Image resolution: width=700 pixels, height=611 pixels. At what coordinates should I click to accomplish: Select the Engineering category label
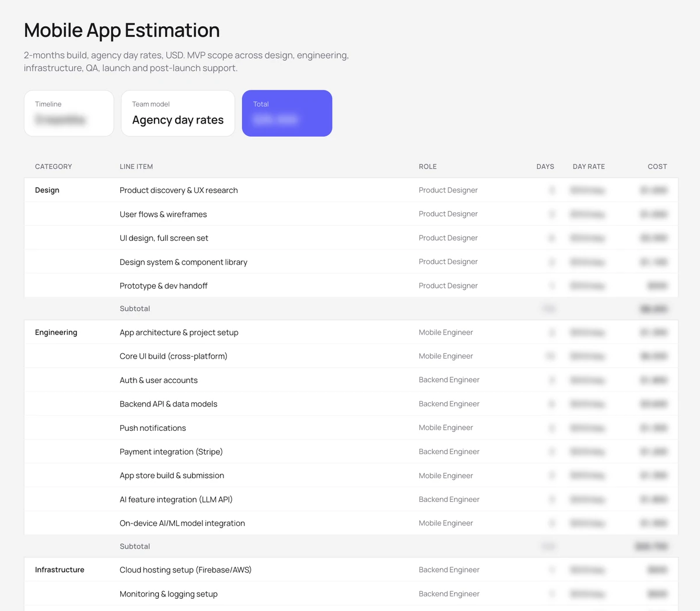point(56,332)
